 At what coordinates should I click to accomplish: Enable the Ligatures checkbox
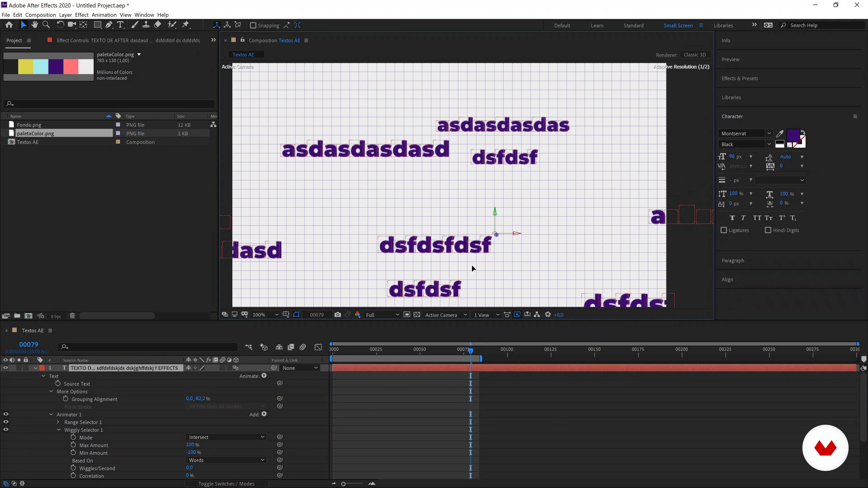pyautogui.click(x=724, y=230)
